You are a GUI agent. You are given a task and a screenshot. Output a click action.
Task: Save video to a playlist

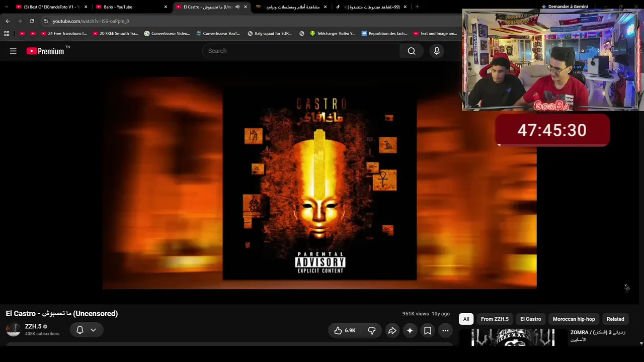[x=428, y=330]
